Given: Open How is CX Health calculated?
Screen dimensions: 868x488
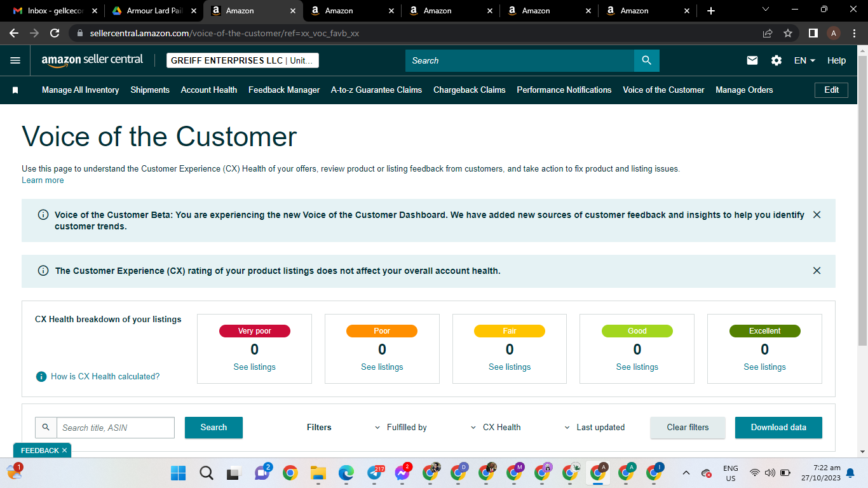Looking at the screenshot, I should pos(105,377).
